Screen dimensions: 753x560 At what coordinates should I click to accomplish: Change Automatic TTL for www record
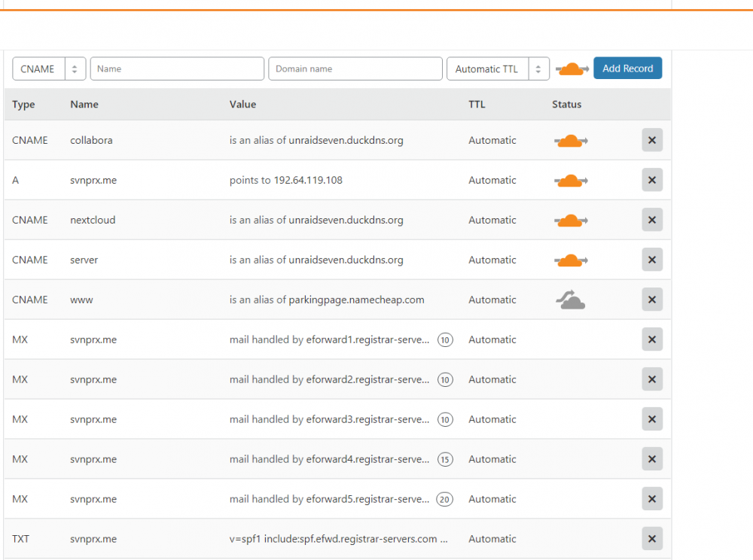492,300
